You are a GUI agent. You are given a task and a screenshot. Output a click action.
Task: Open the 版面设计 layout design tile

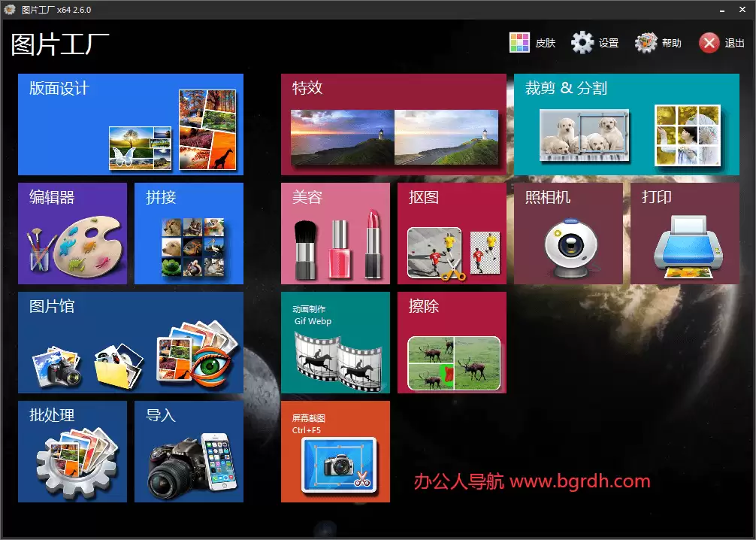pyautogui.click(x=131, y=125)
